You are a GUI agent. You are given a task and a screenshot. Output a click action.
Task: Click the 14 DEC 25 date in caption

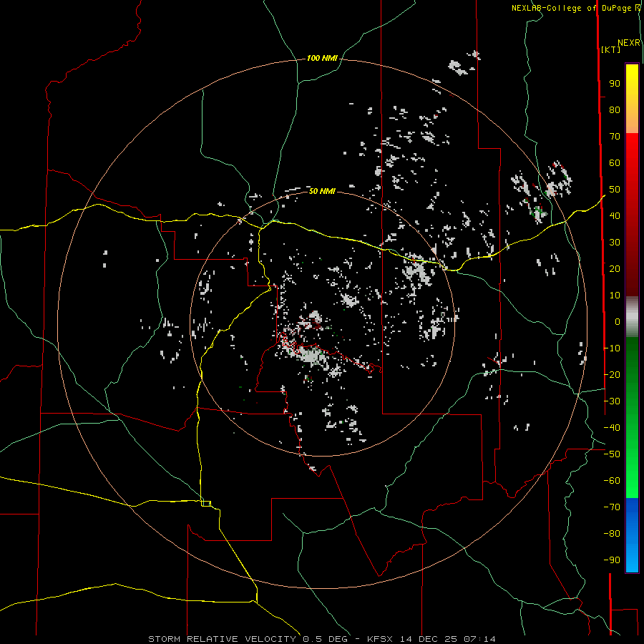429,639
